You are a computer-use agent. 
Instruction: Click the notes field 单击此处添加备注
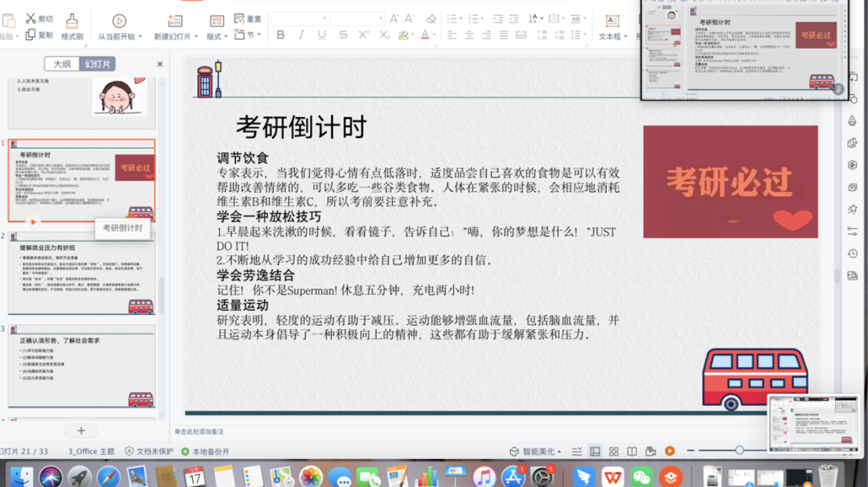pos(199,432)
